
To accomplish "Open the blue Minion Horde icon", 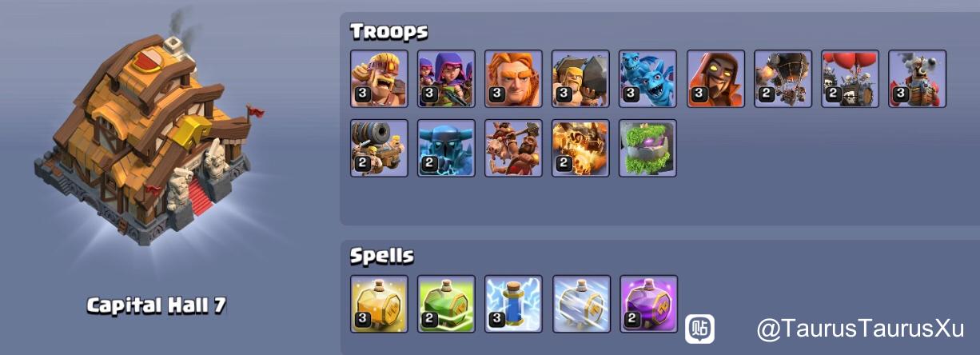I will (x=648, y=78).
